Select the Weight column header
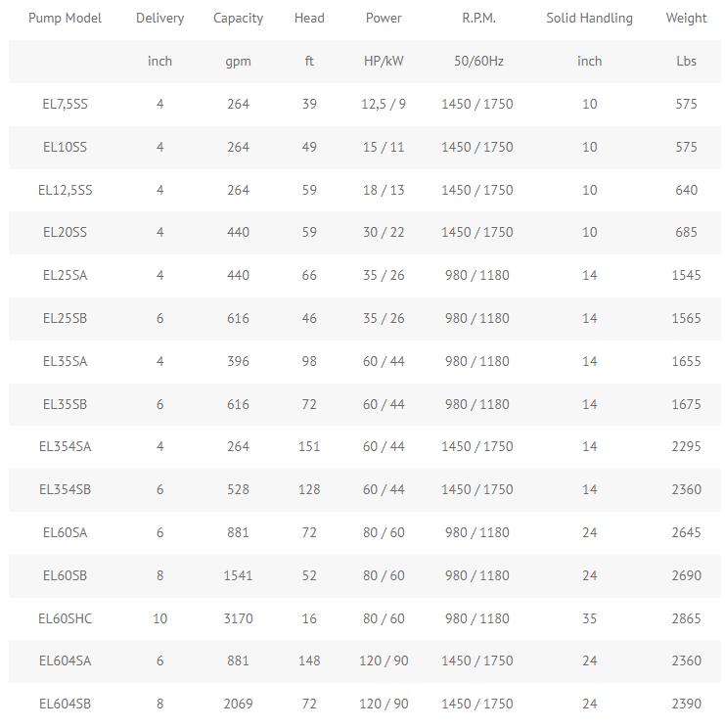The image size is (725, 728). (x=686, y=19)
